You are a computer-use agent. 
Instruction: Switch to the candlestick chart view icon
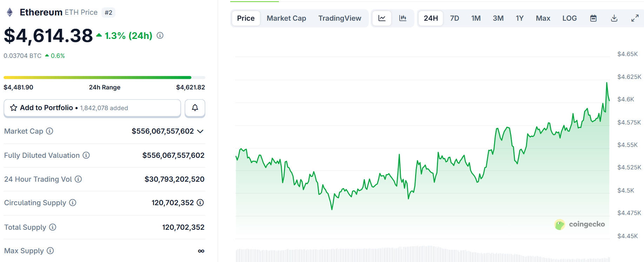(x=403, y=18)
